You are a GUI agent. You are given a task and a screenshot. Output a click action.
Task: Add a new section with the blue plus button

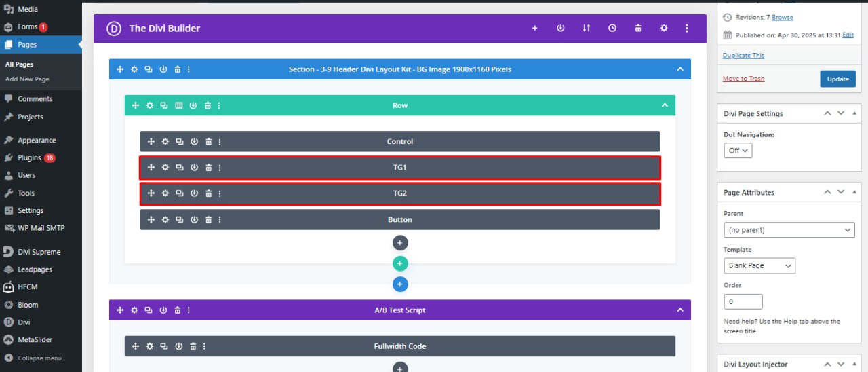click(400, 284)
